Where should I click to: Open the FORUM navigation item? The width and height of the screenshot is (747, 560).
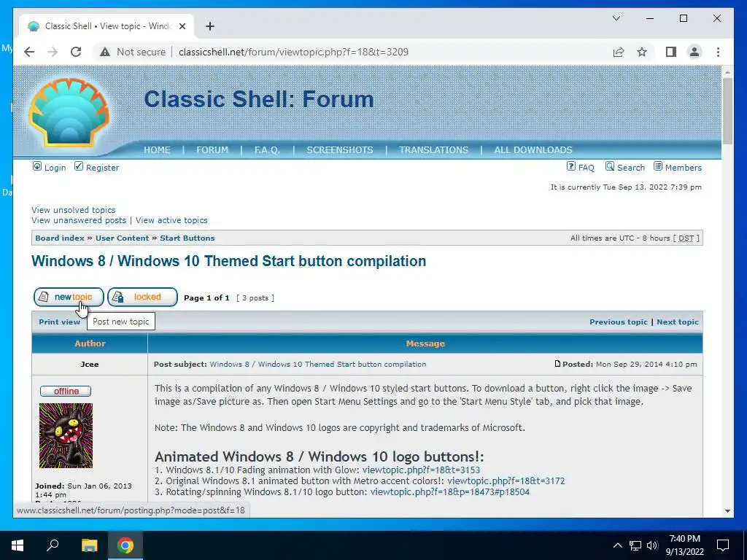tap(212, 150)
